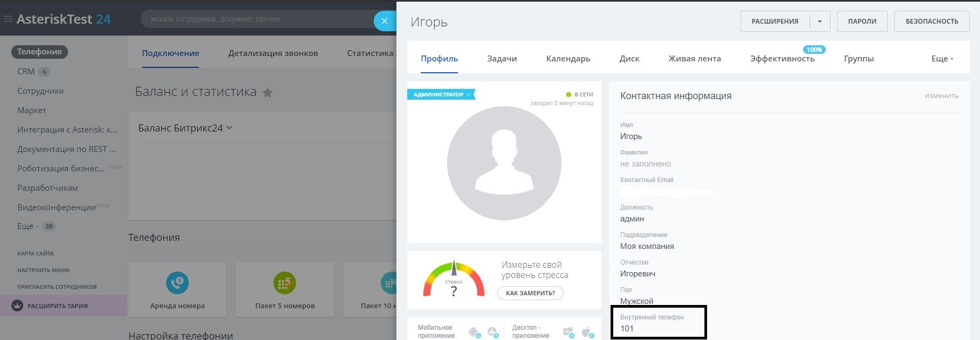
Task: Open Маркет in the left menu
Action: point(32,110)
